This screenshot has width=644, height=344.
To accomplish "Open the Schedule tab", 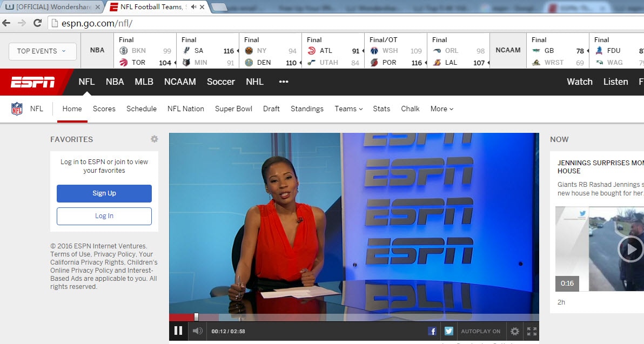I will pos(142,109).
